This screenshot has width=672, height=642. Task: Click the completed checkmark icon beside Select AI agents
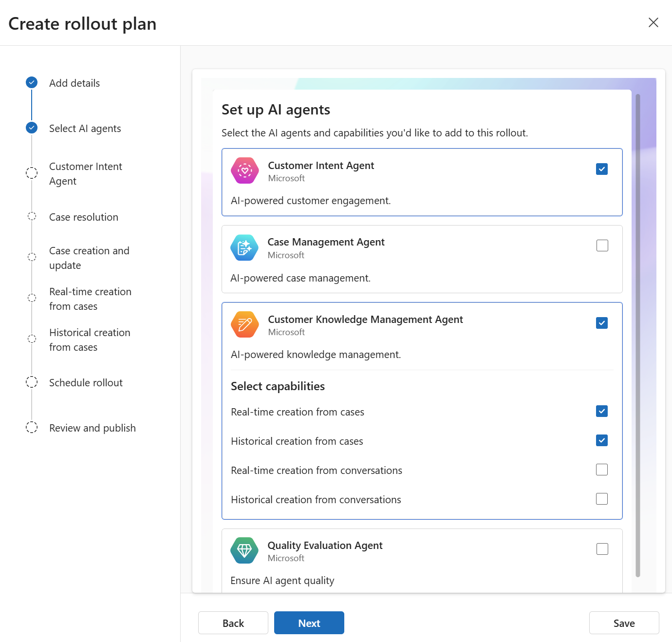pyautogui.click(x=32, y=128)
